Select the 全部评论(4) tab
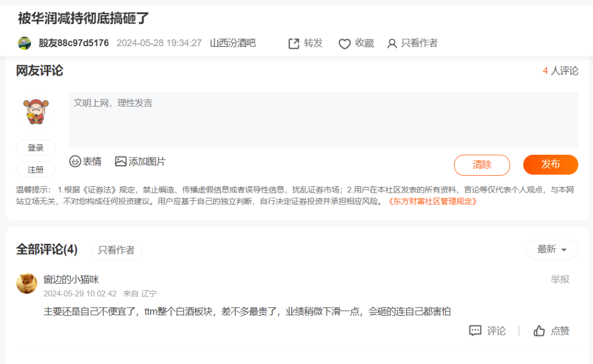The image size is (593, 364). tap(46, 250)
